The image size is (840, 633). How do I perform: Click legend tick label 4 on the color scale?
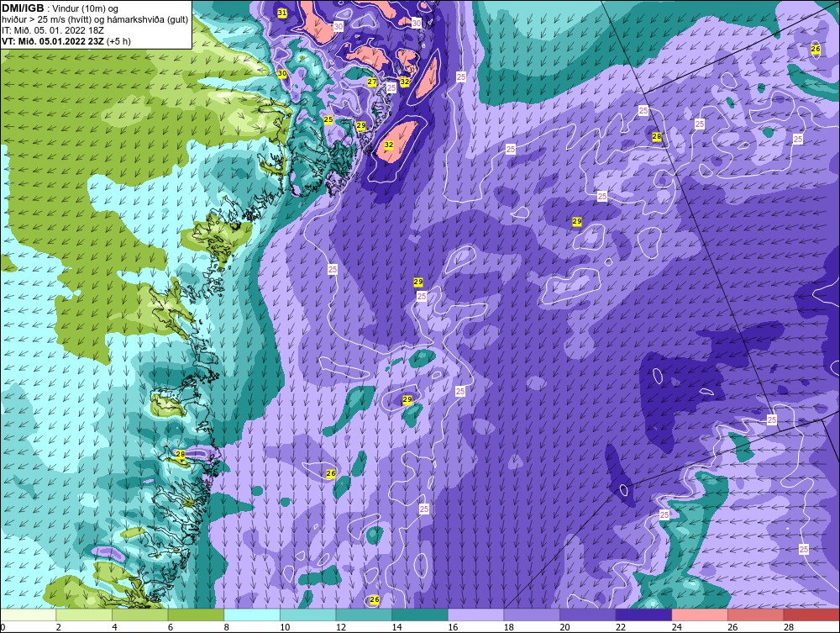(x=114, y=627)
